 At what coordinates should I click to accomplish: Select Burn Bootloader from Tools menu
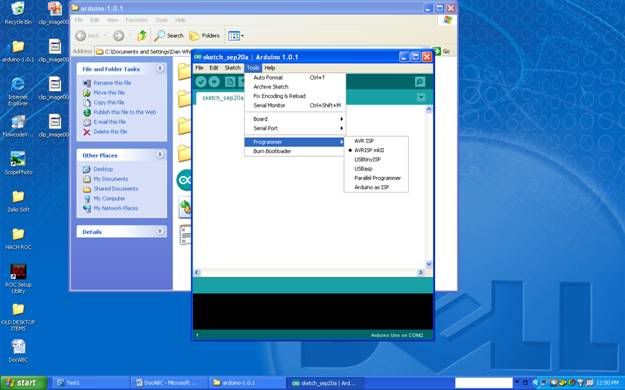295,151
